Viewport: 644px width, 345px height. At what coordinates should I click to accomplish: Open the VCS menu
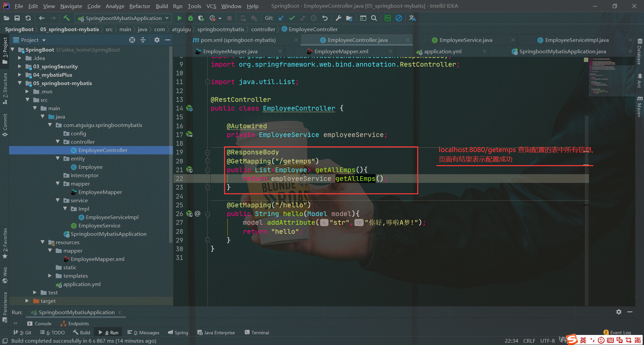[x=211, y=6]
